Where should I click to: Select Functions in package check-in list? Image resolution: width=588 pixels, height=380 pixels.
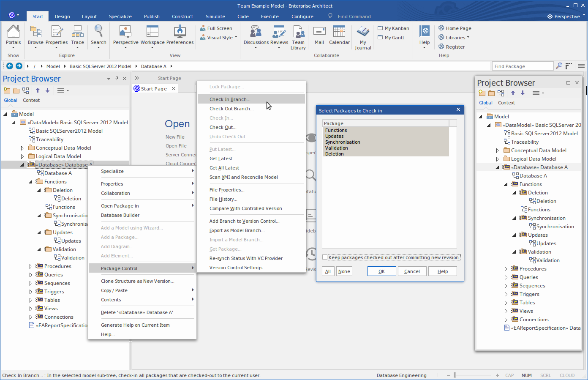tap(336, 130)
